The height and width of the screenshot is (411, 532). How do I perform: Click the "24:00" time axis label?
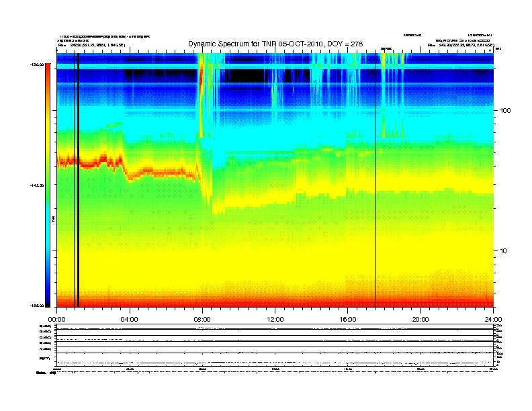tap(493, 320)
